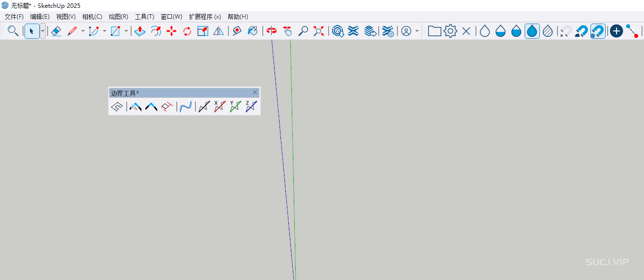The height and width of the screenshot is (280, 644).
Task: Select the Push/Pull tool
Action: (x=140, y=31)
